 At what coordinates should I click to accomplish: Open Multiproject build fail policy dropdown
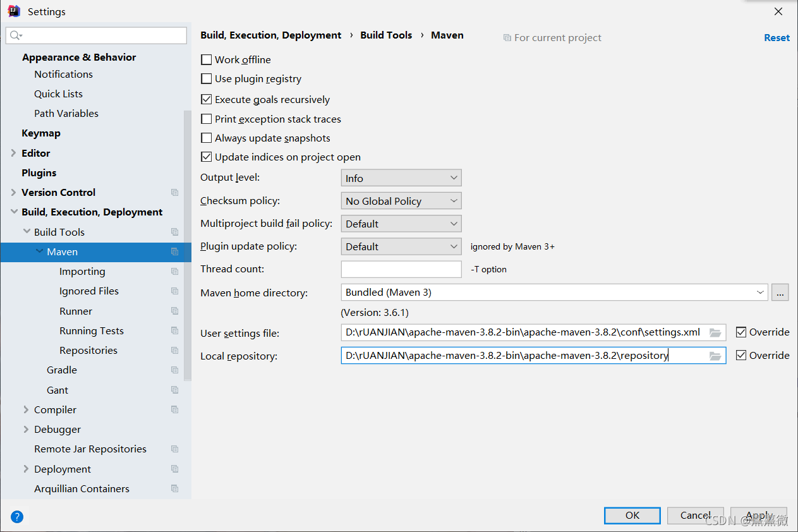pos(401,224)
